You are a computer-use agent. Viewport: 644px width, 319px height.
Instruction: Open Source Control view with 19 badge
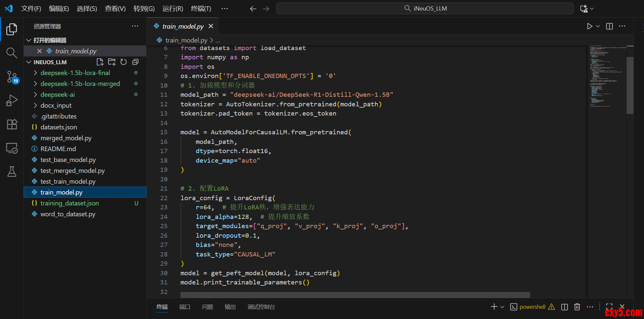click(12, 77)
